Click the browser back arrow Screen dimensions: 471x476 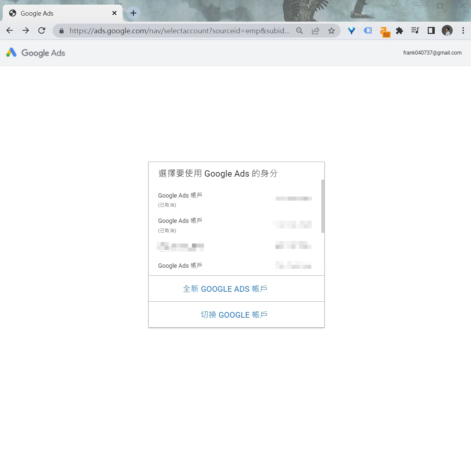click(10, 31)
